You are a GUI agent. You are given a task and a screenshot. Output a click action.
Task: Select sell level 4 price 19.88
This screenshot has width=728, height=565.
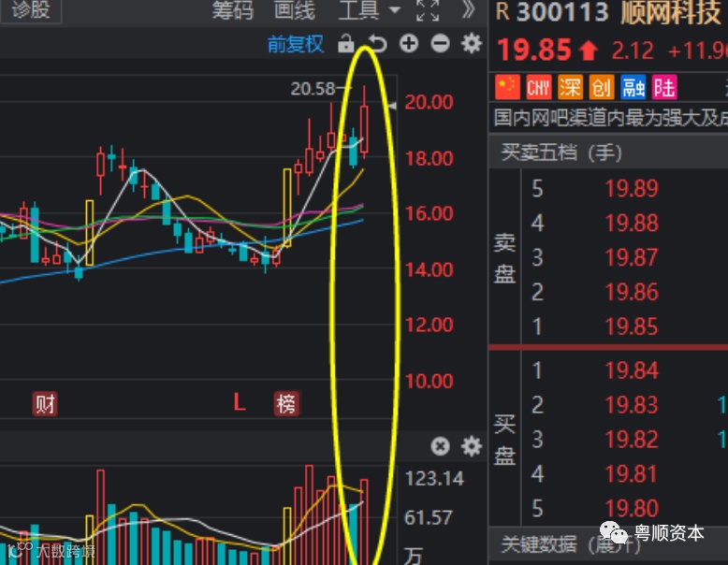click(632, 224)
